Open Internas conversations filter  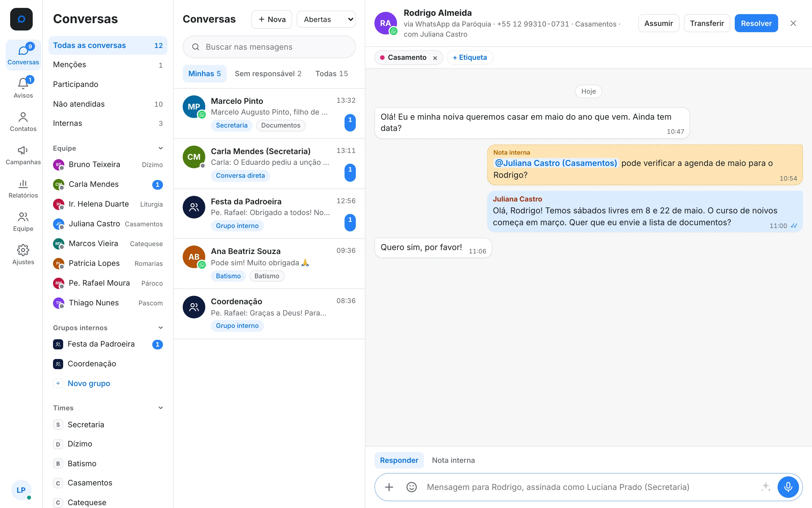[108, 123]
